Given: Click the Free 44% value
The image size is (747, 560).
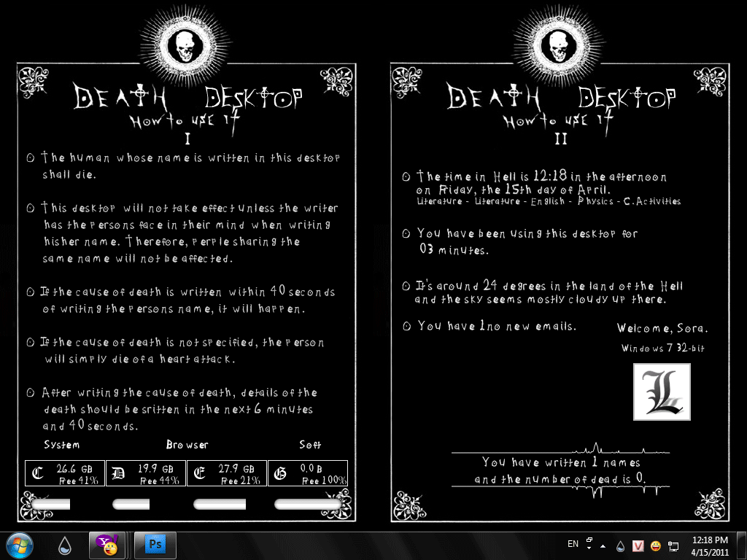Looking at the screenshot, I should coord(160,481).
